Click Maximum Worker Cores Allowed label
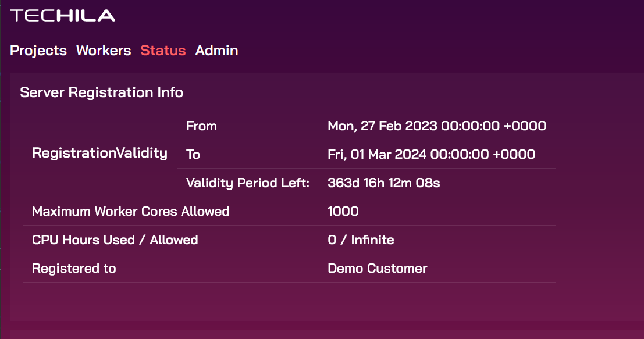 coord(131,212)
